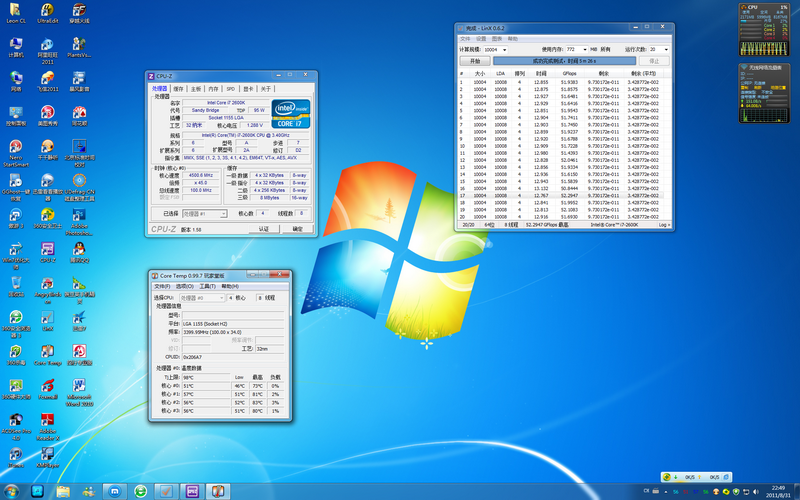Open the Leon CL folder icon

tap(16, 13)
